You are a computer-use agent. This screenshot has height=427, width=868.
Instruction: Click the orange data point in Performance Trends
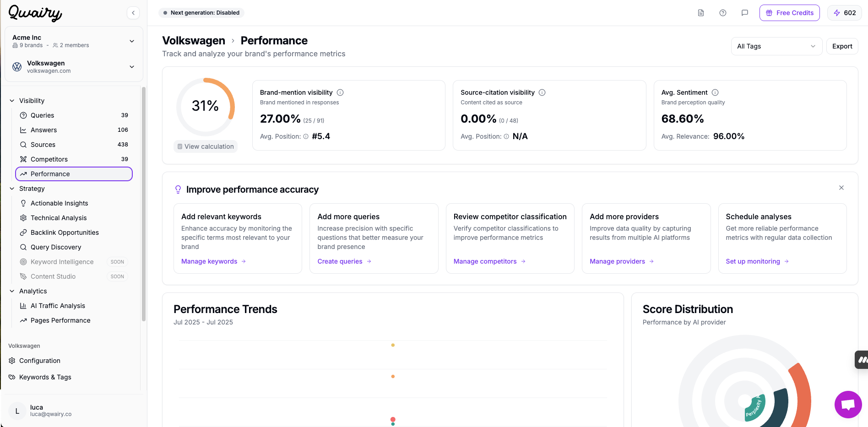tap(393, 377)
